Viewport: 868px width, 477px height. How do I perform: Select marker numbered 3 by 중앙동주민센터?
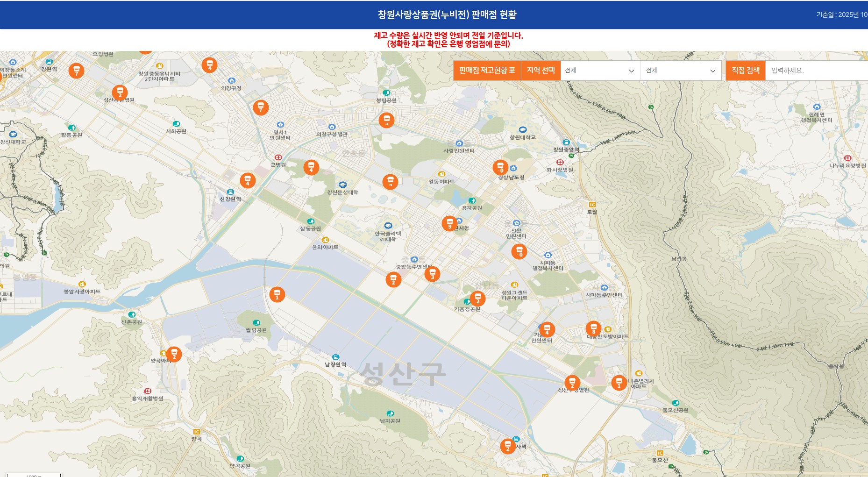[432, 274]
